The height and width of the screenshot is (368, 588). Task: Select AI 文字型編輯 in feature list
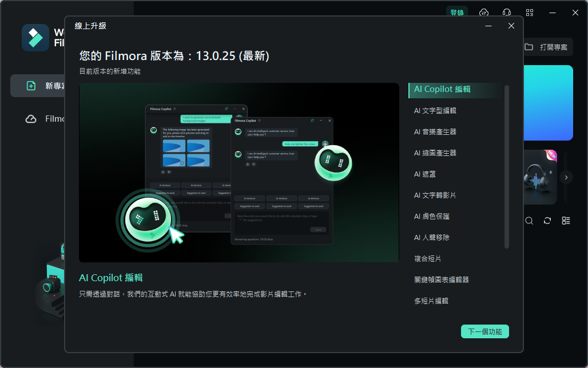tap(435, 110)
